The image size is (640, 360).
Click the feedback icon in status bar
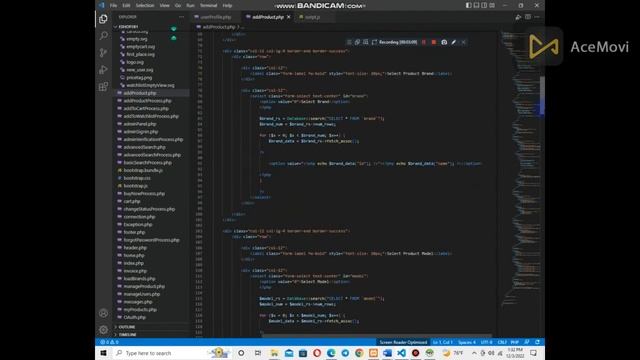[x=527, y=342]
